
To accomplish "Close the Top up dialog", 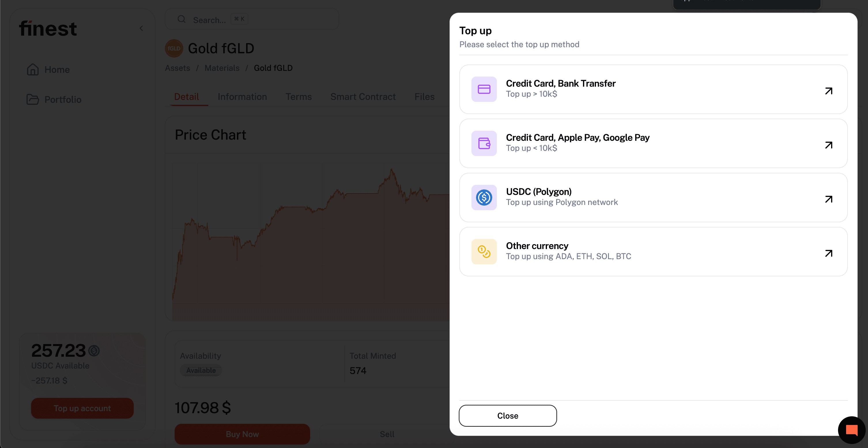I will (507, 416).
